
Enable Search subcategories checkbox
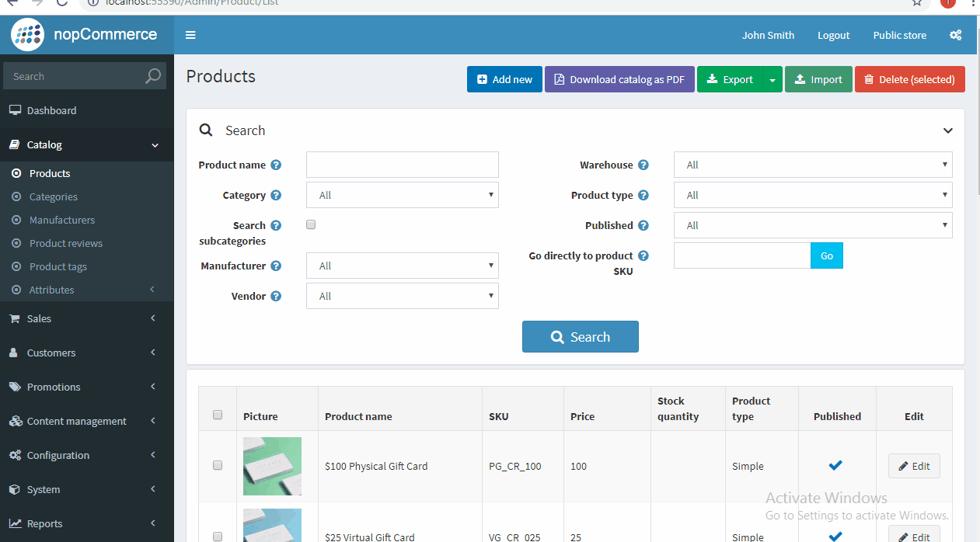pos(311,224)
